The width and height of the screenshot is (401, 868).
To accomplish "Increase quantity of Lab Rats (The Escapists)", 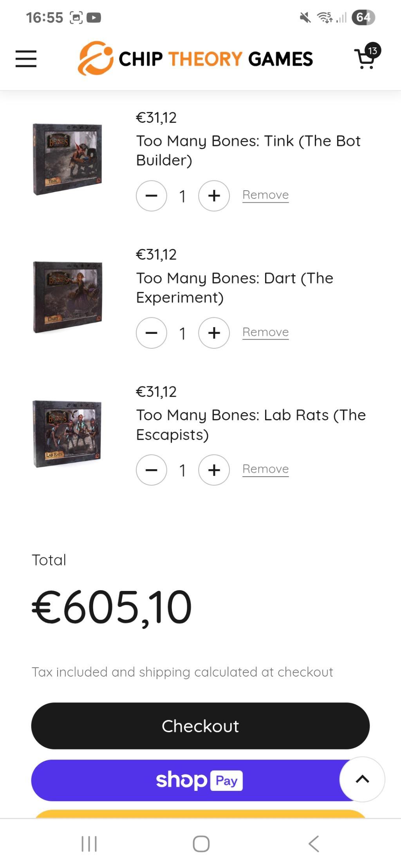I will [x=214, y=470].
